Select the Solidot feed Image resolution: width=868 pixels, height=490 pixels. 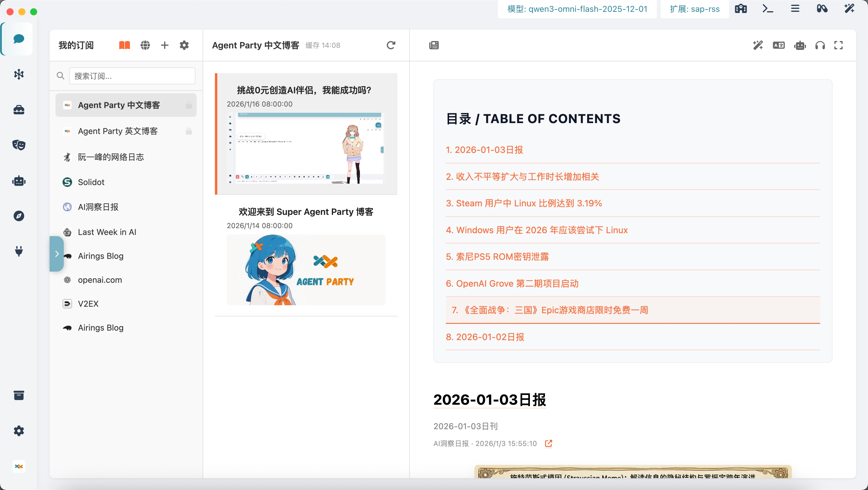[x=126, y=182]
